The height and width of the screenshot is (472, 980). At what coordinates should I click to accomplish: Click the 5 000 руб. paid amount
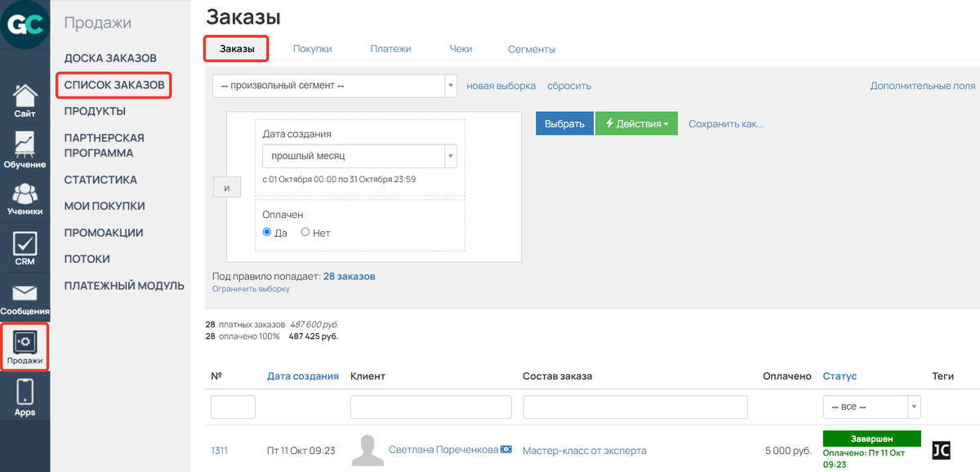[788, 450]
